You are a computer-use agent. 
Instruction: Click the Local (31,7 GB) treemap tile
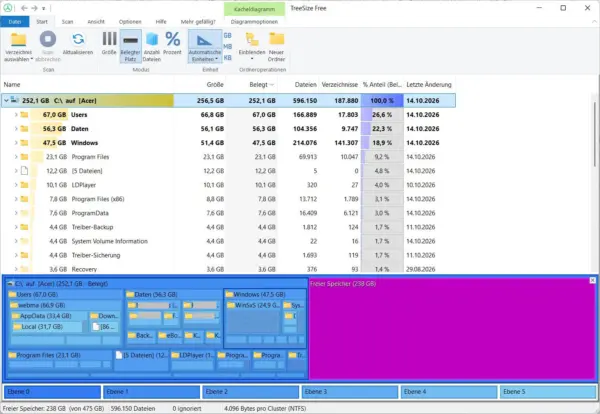(x=47, y=327)
